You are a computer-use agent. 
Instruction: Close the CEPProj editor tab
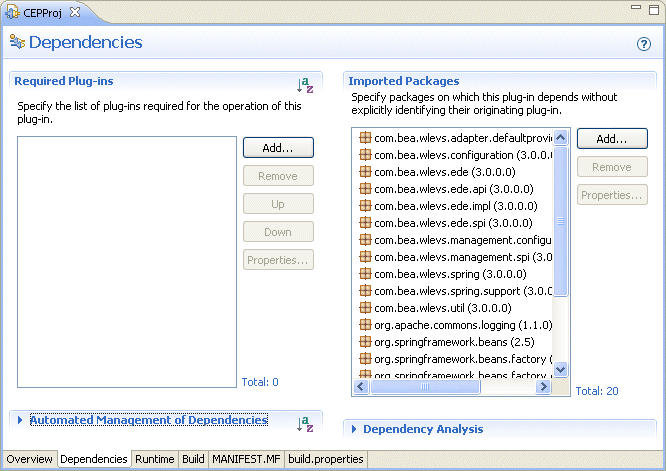click(x=75, y=12)
